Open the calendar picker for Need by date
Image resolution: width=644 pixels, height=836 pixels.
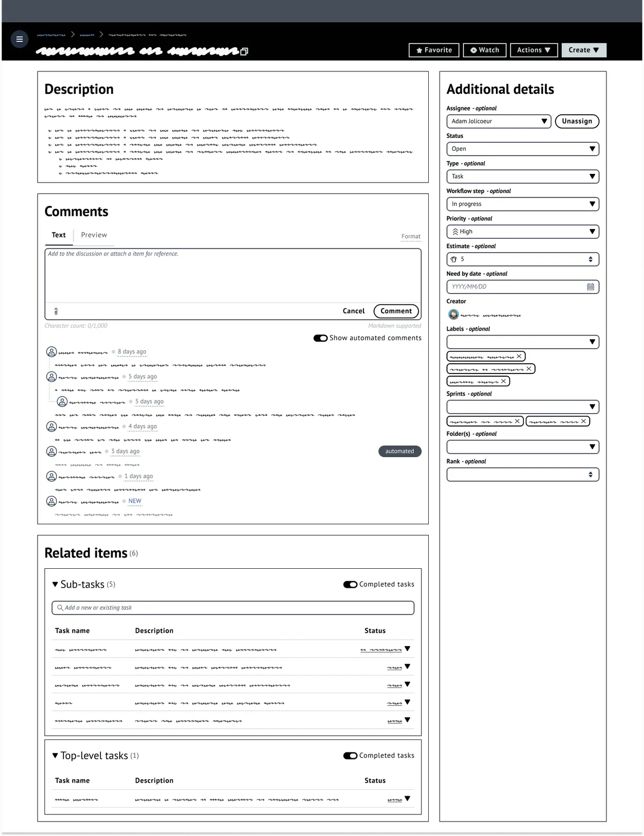point(590,287)
